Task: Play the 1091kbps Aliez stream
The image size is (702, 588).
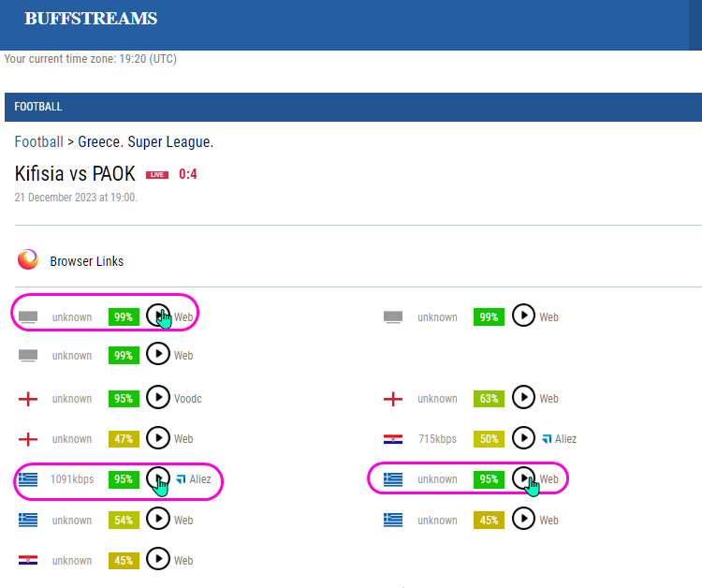Action: pos(158,478)
